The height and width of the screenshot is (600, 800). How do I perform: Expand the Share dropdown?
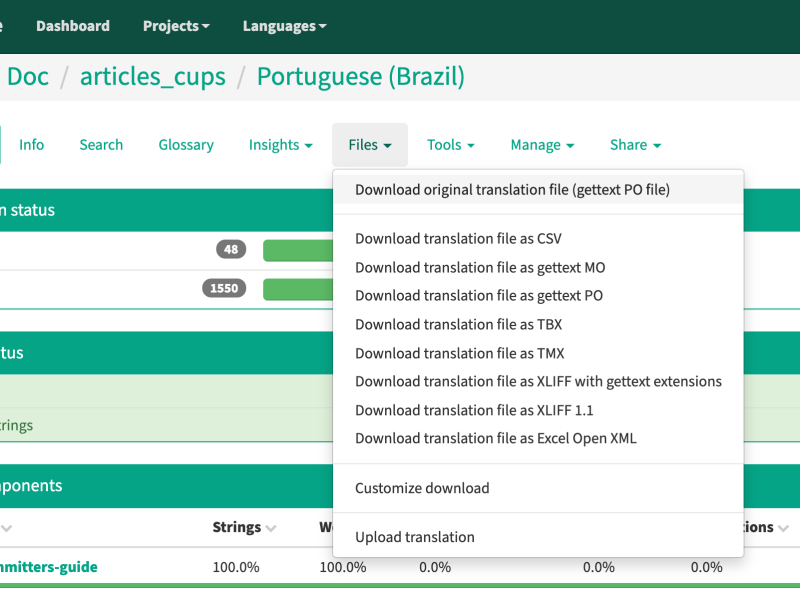click(635, 145)
